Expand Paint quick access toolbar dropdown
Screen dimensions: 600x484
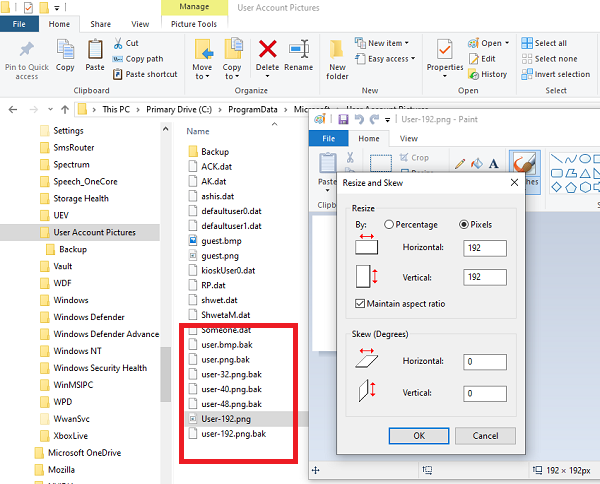click(x=387, y=120)
